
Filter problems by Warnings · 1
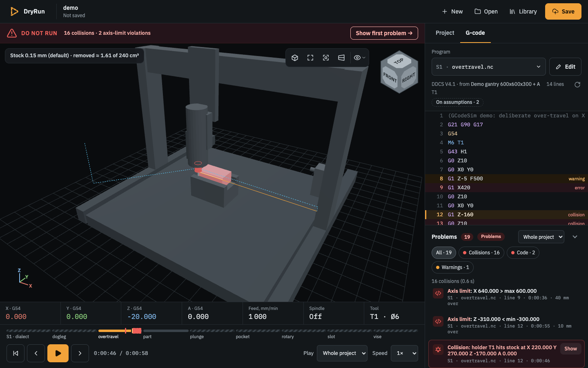point(452,267)
